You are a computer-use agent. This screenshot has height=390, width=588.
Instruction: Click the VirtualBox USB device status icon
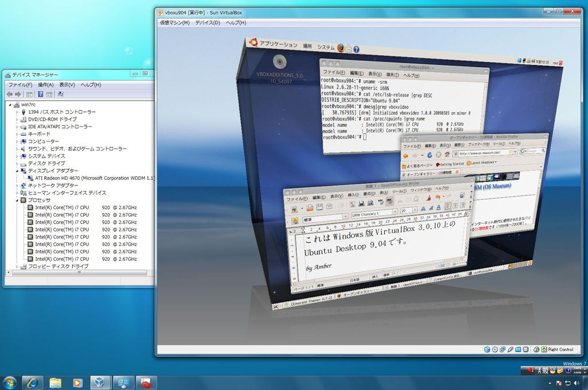tap(510, 349)
